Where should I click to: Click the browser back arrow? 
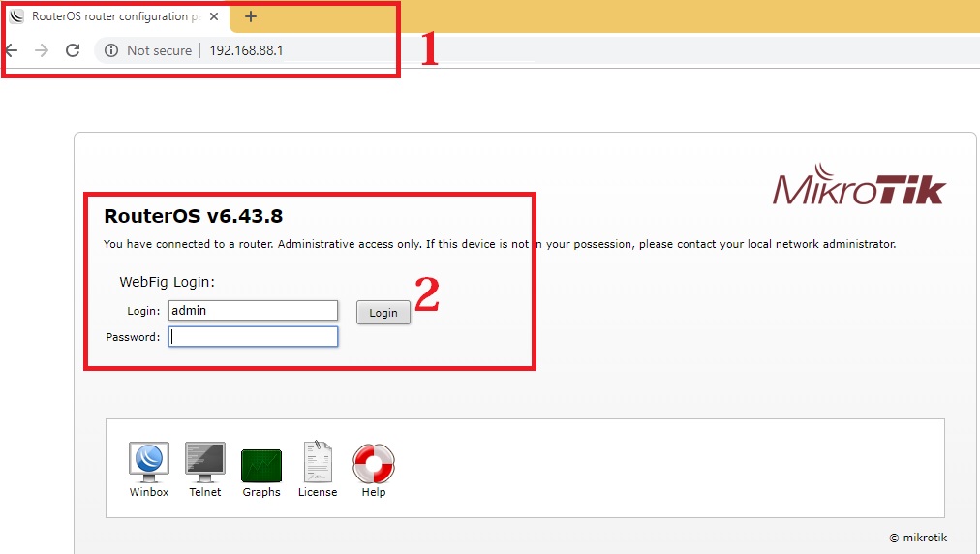[x=12, y=50]
